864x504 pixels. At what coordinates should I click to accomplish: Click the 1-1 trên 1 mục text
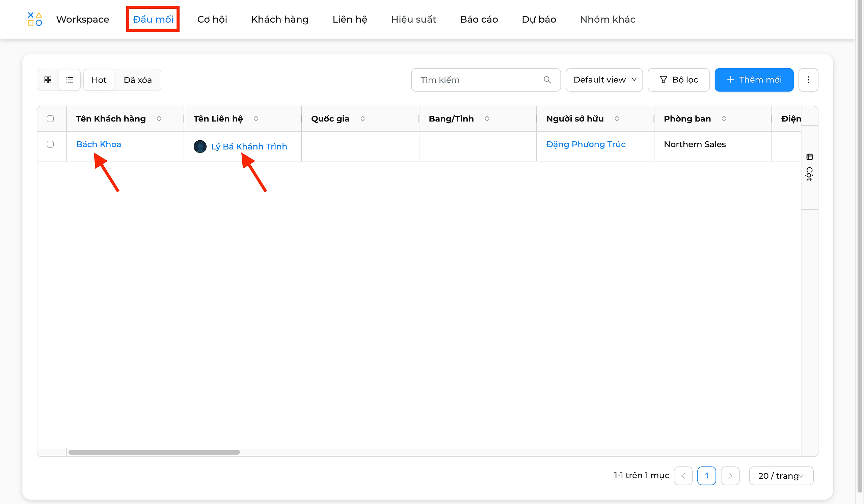pos(642,476)
